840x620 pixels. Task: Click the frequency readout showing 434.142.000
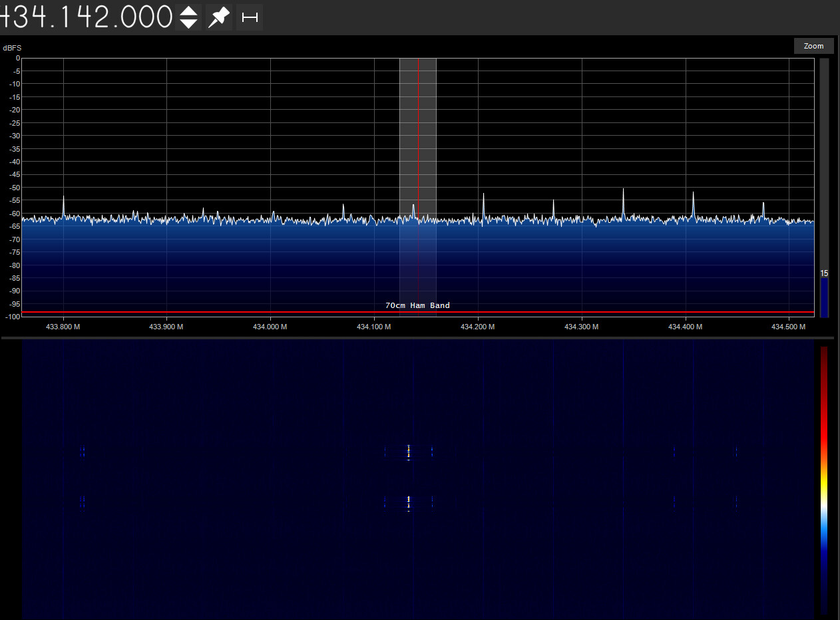click(x=87, y=17)
